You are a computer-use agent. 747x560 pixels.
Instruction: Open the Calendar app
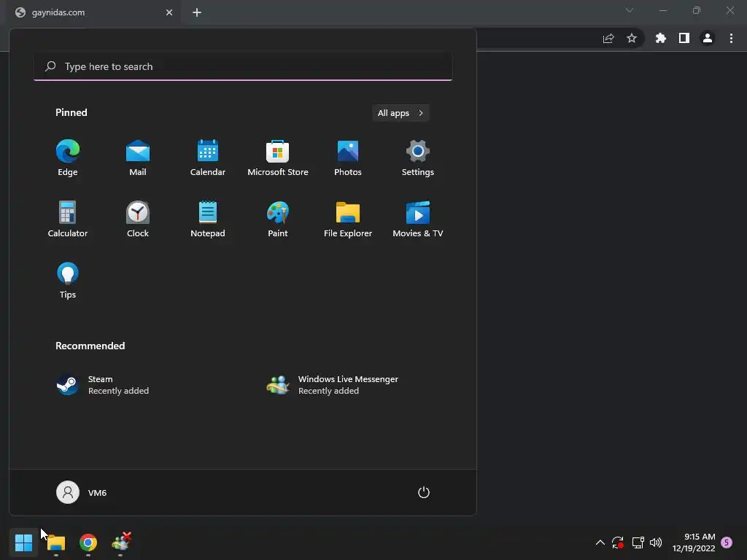tap(208, 158)
